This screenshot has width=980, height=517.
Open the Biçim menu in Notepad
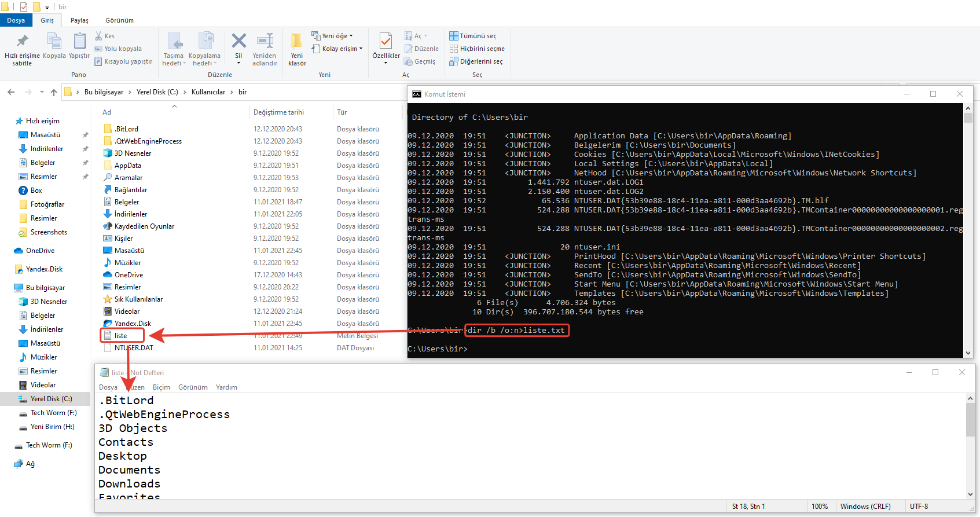(161, 387)
